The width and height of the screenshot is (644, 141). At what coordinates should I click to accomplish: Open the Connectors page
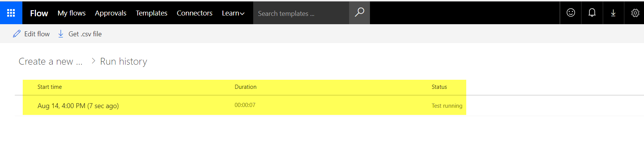[x=194, y=13]
